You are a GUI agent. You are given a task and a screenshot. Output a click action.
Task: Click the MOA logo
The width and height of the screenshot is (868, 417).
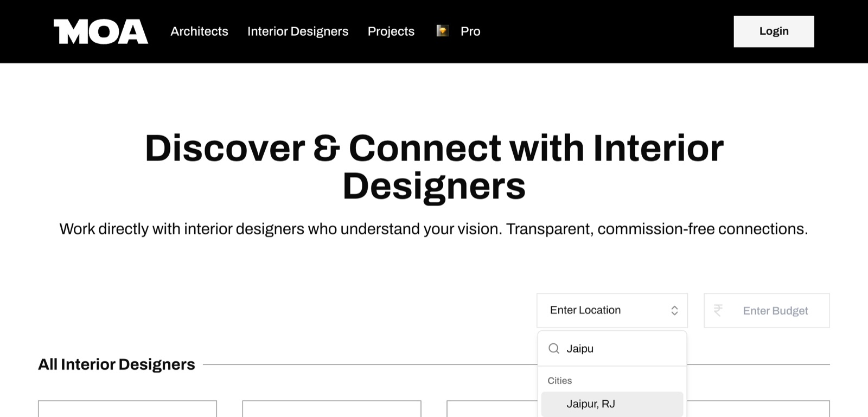tap(101, 31)
